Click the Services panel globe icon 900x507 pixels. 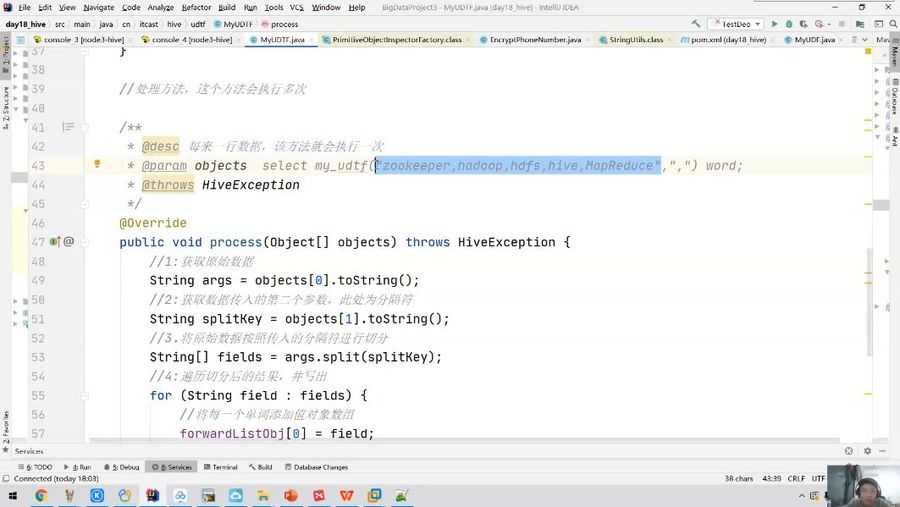click(848, 451)
